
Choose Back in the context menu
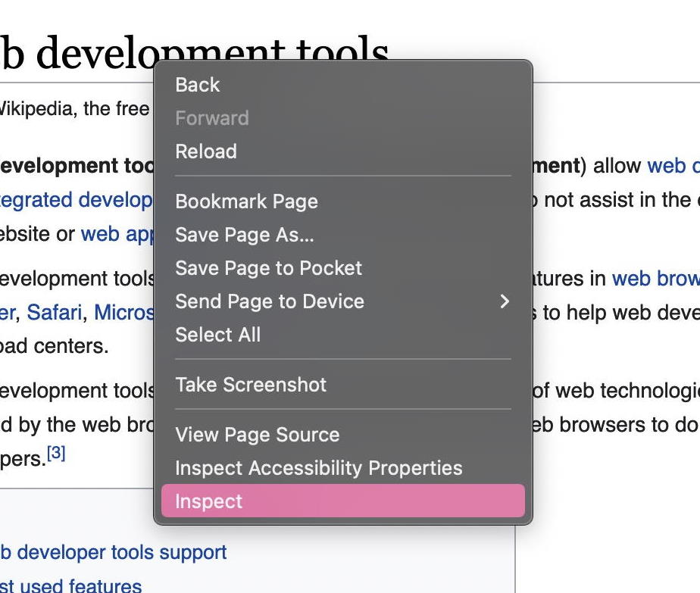pos(343,85)
